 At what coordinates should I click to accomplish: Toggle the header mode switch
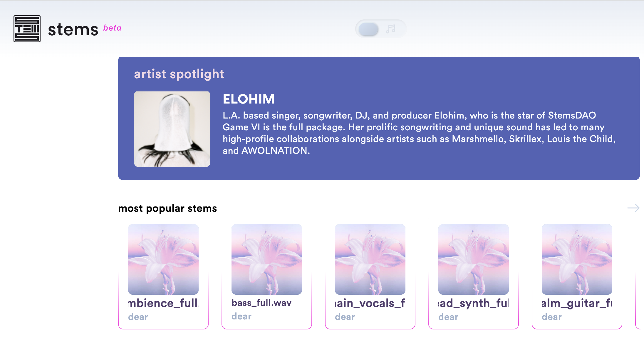click(369, 29)
